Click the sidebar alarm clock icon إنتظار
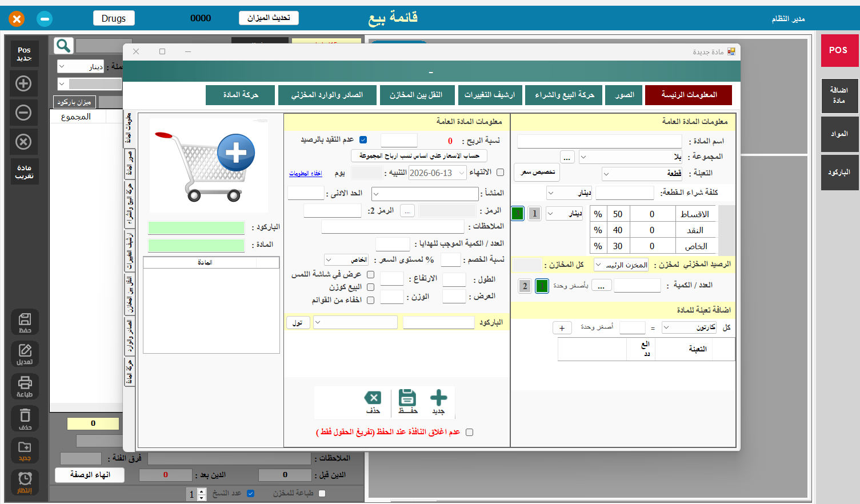 point(25,482)
